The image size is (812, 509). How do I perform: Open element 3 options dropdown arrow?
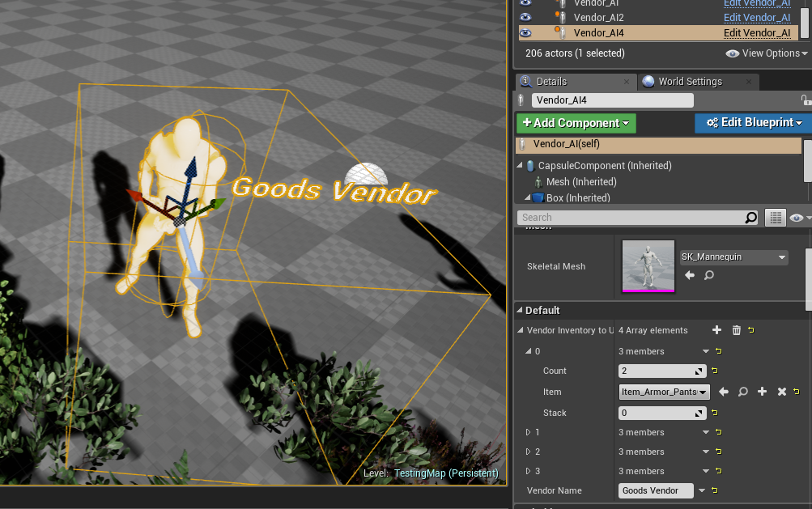click(x=705, y=471)
